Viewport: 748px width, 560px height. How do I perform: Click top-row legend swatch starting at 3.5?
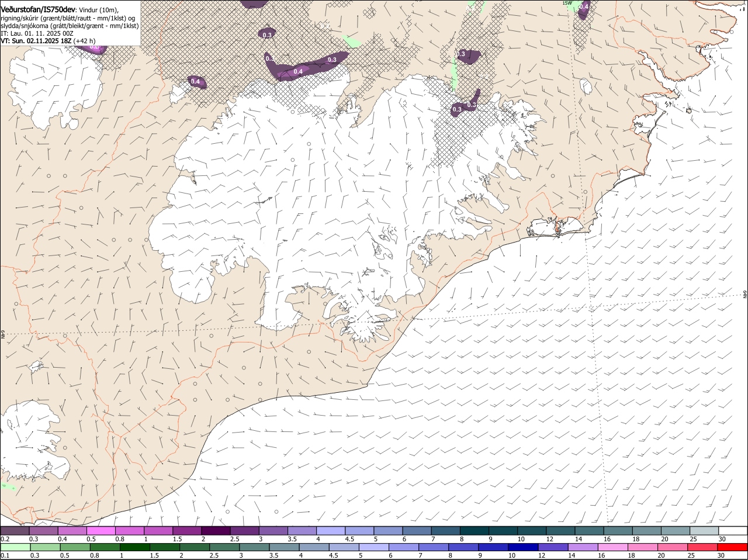[x=302, y=530]
